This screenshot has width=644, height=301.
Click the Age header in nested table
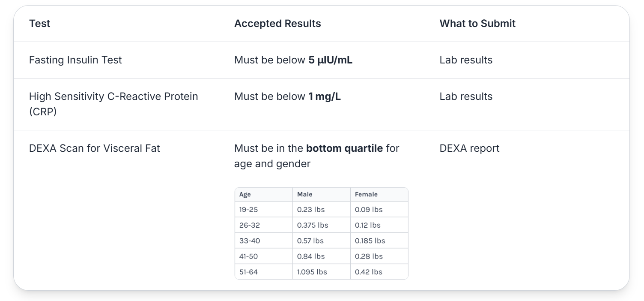(x=245, y=195)
